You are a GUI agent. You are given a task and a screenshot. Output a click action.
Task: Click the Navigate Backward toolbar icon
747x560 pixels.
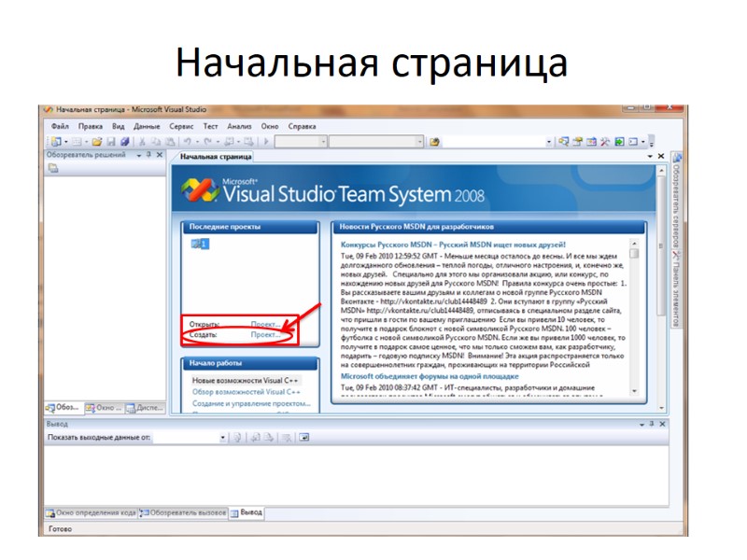tap(229, 142)
